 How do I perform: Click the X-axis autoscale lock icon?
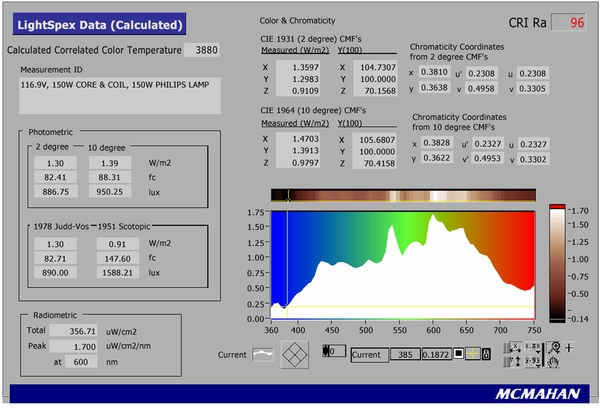(x=512, y=348)
